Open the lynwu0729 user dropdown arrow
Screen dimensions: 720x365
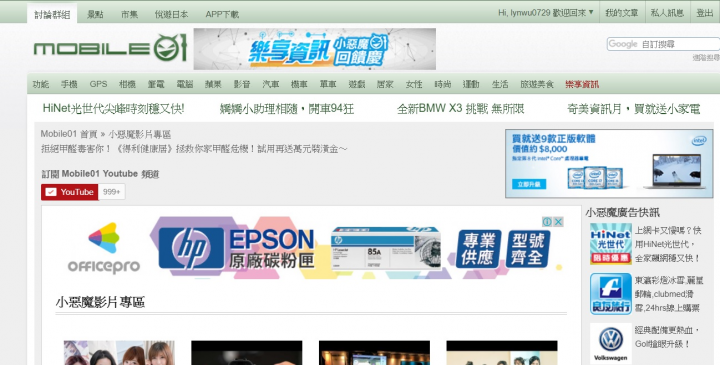[x=591, y=12]
